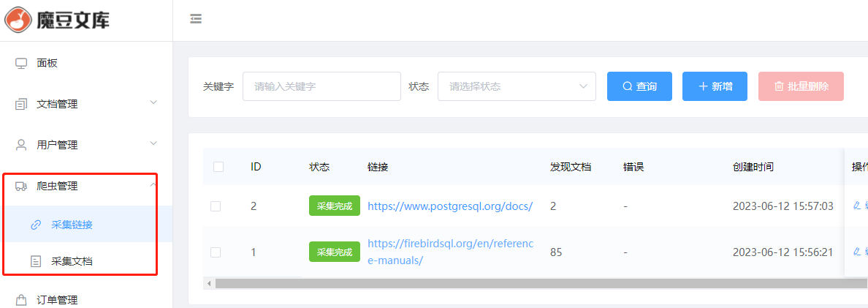This screenshot has height=308, width=868.
Task: Expand the 用户管理 submenu chevron
Action: (x=153, y=143)
